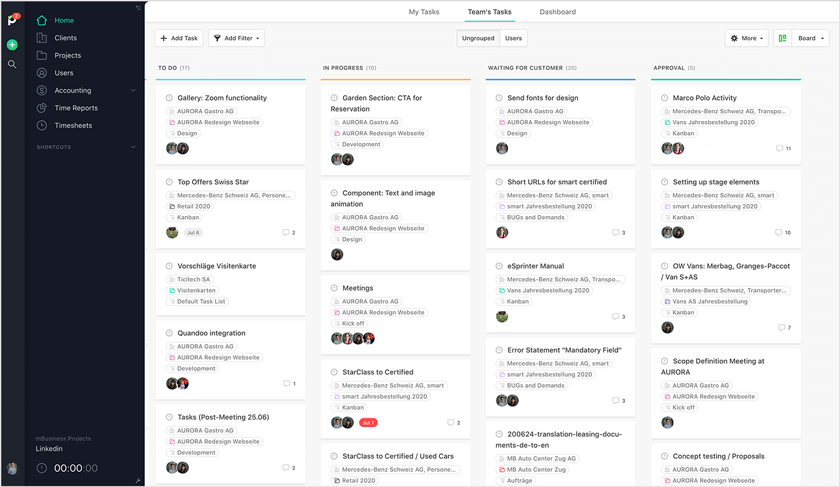This screenshot has height=487, width=840.
Task: Click the sidebar collapse icon at top
Action: [x=138, y=8]
